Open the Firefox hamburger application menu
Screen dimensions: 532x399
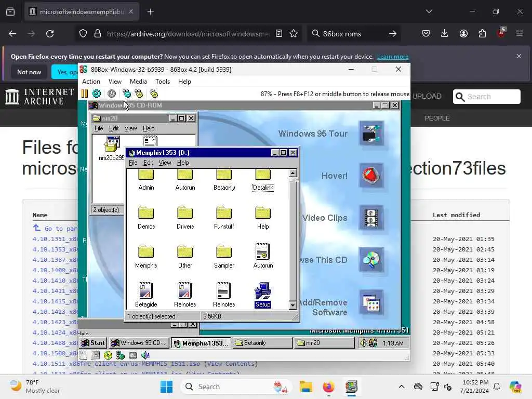click(x=519, y=33)
